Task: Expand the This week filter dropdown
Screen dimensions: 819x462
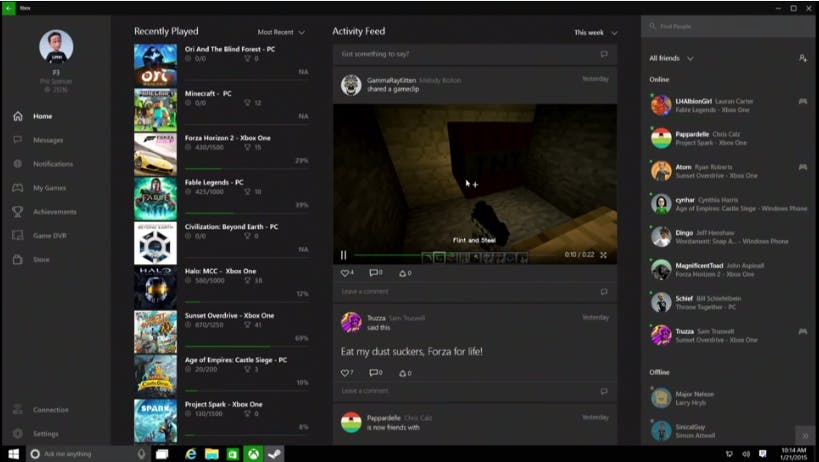Action: [596, 32]
